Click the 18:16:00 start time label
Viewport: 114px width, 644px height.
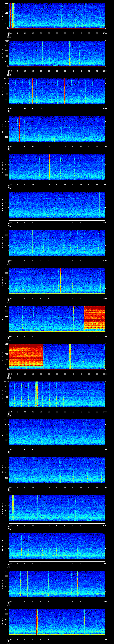[9, 33]
